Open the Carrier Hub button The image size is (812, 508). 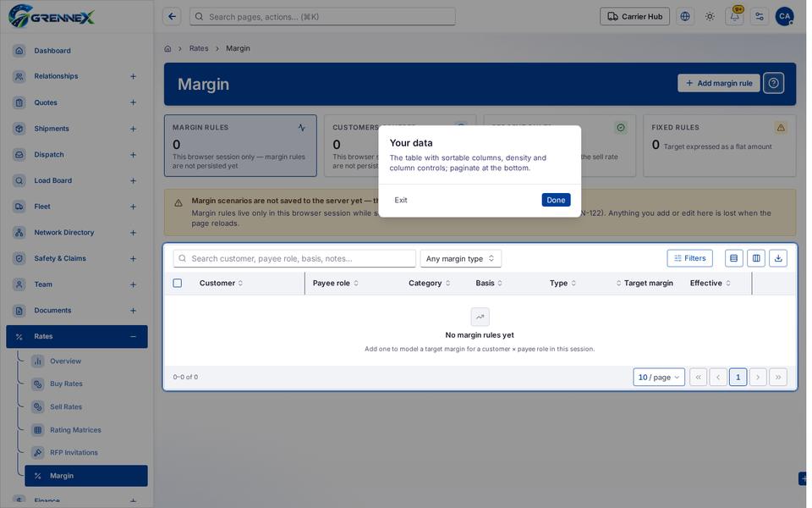tap(634, 17)
